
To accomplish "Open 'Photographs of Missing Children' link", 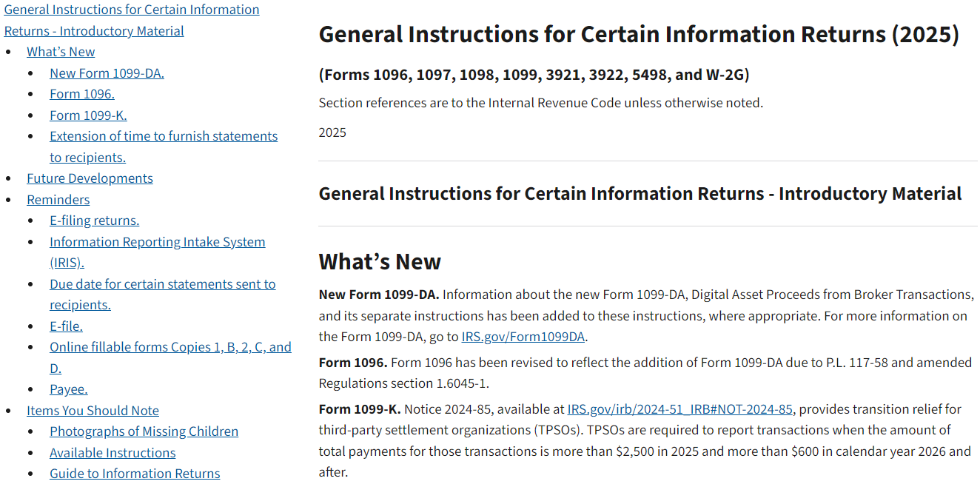I will pos(144,431).
